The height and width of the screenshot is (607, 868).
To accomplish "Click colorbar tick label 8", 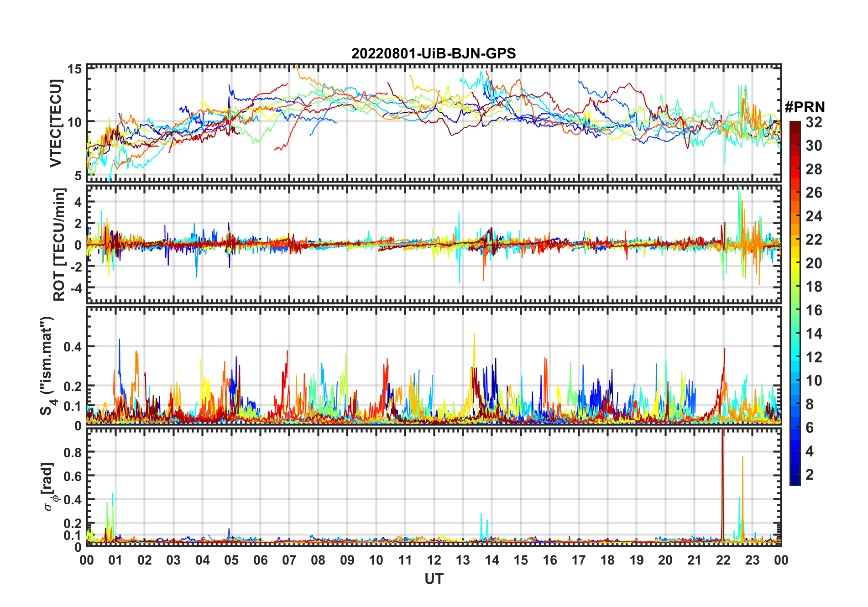I will (810, 404).
